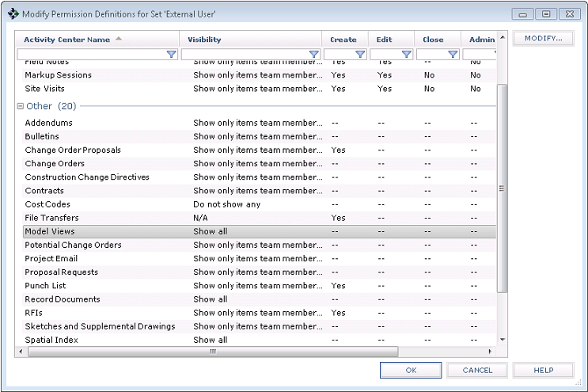Click the vertical scrollbar down arrow
This screenshot has height=392, width=588.
point(501,341)
